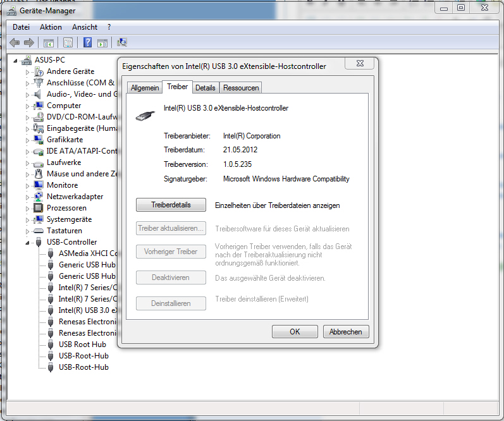The height and width of the screenshot is (421, 504).
Task: Click the Deinstallieren button
Action: pyautogui.click(x=171, y=303)
